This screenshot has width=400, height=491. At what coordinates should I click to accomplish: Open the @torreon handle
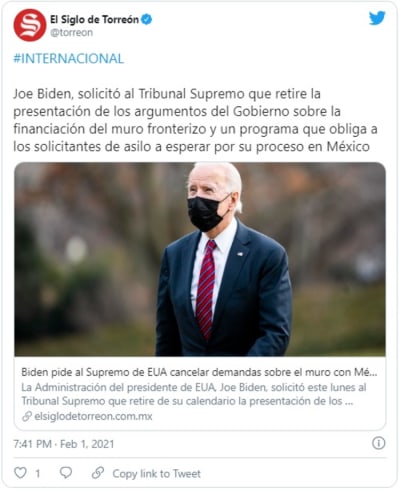pyautogui.click(x=71, y=33)
